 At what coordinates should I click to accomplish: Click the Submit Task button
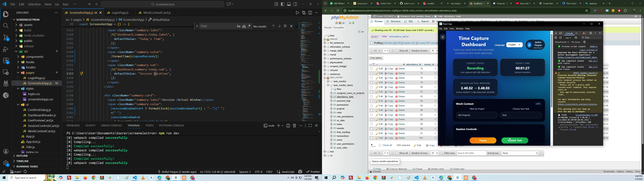[515, 140]
